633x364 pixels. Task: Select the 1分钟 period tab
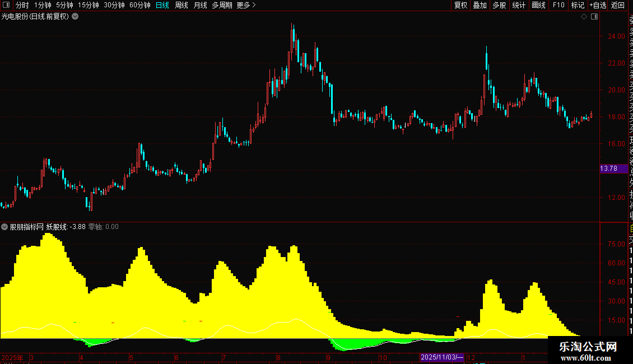coord(43,5)
